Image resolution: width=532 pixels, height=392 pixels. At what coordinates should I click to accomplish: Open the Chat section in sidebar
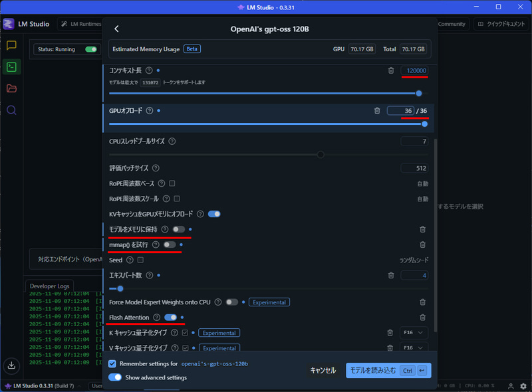point(11,45)
